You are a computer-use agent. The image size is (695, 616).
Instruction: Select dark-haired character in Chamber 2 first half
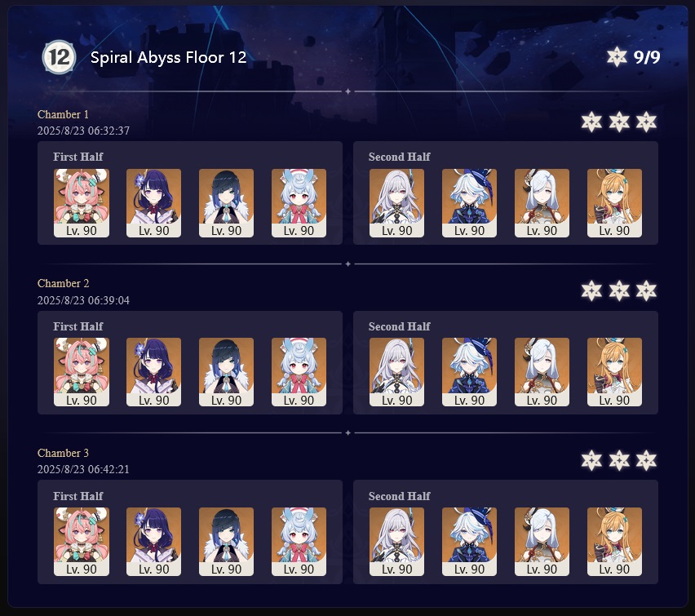point(227,372)
